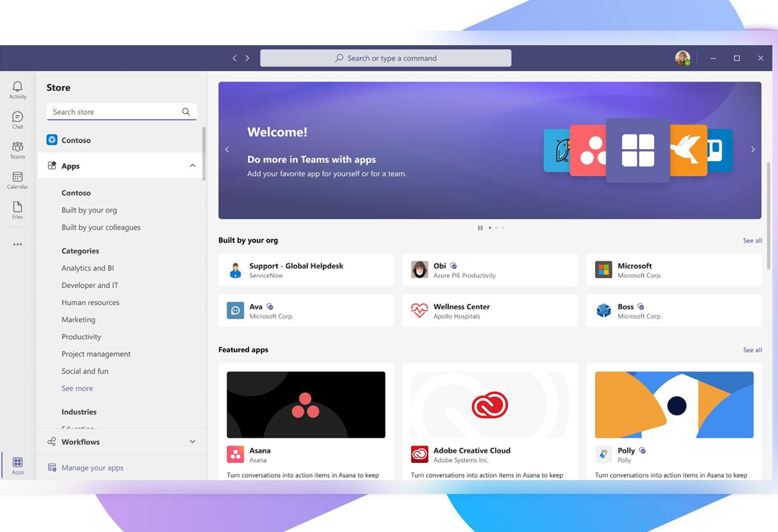The height and width of the screenshot is (532, 778).
Task: Open the Polly featured app banner image
Action: 674,404
